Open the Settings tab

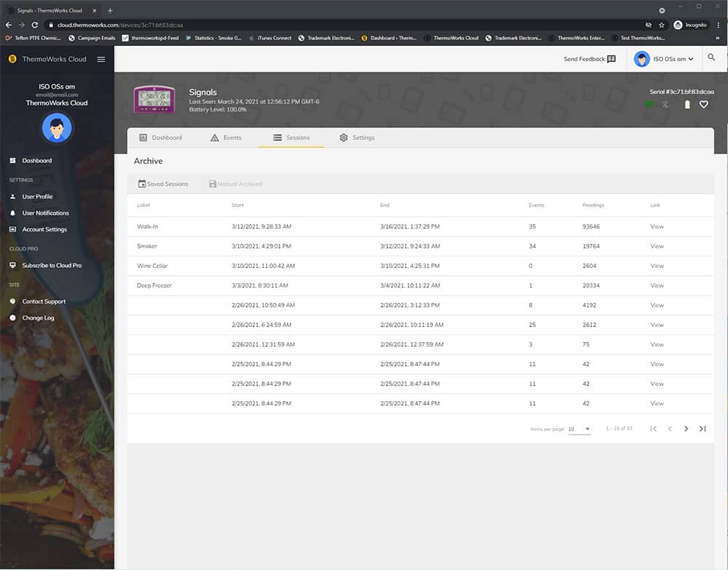tap(357, 138)
